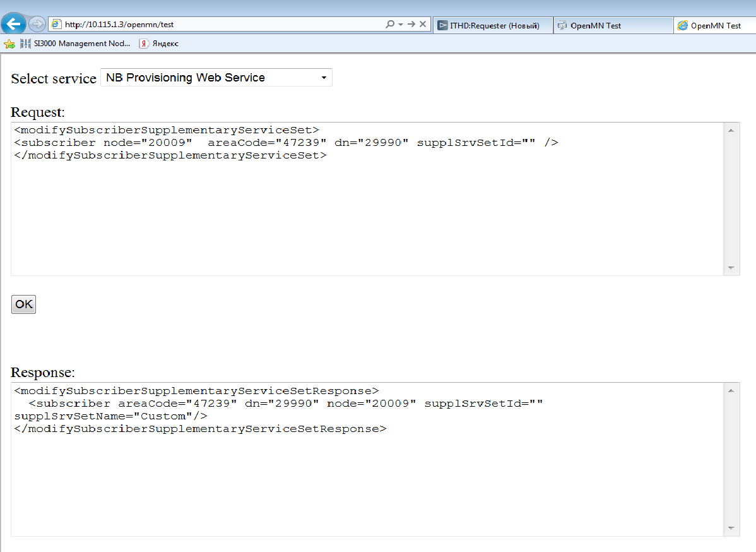
Task: Click Request box scrollbar down arrow
Action: [x=731, y=268]
